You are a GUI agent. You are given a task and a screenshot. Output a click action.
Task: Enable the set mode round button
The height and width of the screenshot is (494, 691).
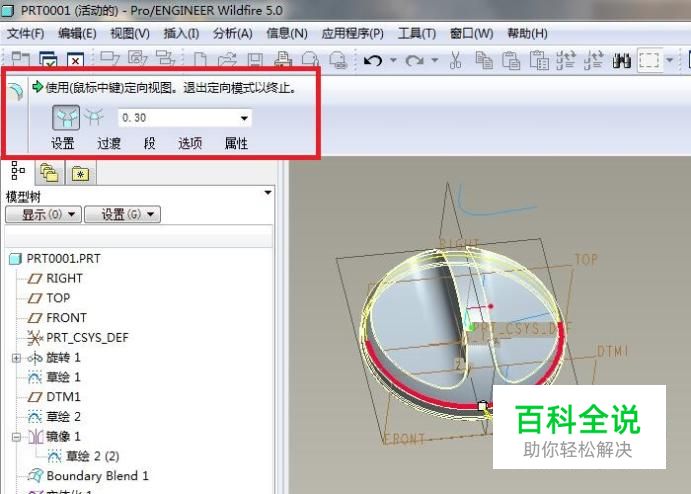pyautogui.click(x=66, y=117)
